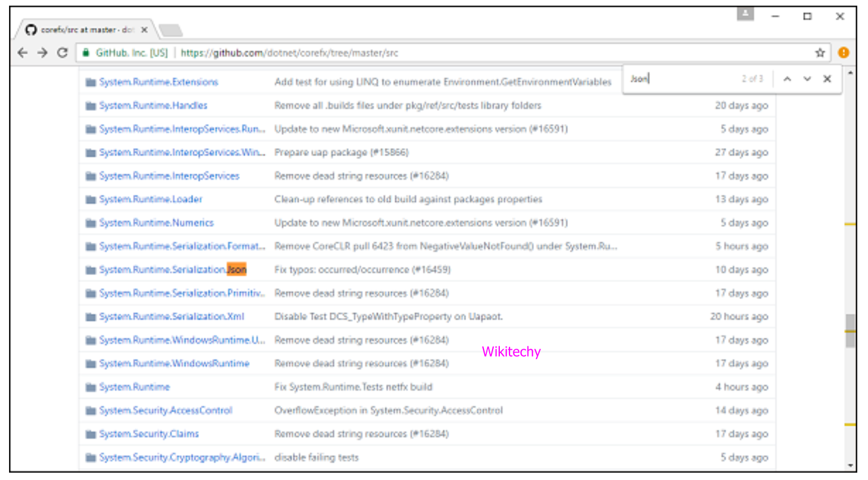This screenshot has height=480, width=868.
Task: Open the System.Runtime.Serialization.Xml folder
Action: click(171, 316)
